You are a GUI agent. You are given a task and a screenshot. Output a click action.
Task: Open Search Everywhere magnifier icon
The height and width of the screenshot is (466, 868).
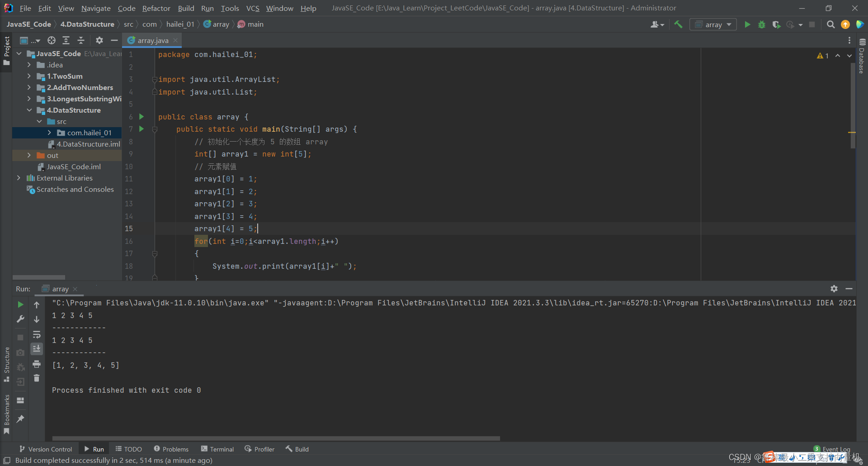click(830, 24)
